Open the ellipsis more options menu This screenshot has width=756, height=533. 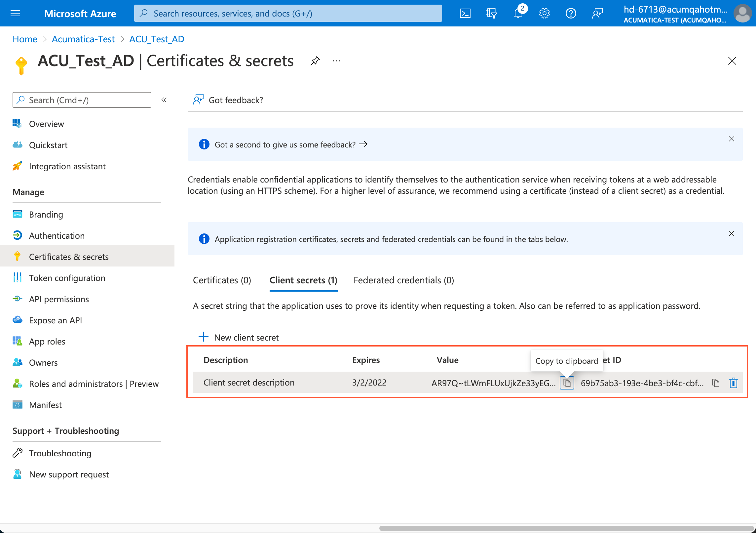tap(336, 61)
